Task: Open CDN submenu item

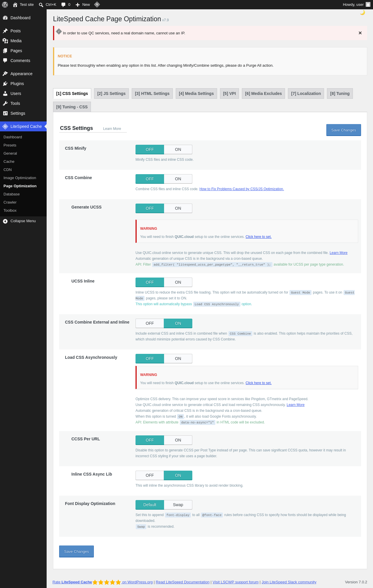Action: coord(23,170)
